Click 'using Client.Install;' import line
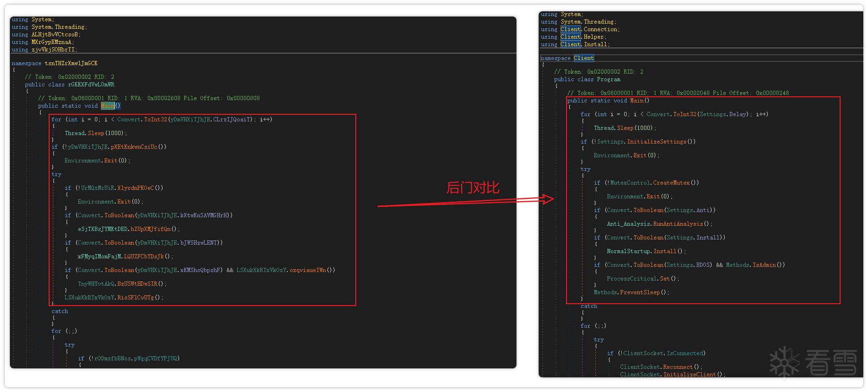Screen dimensions: 868x392 pos(576,44)
